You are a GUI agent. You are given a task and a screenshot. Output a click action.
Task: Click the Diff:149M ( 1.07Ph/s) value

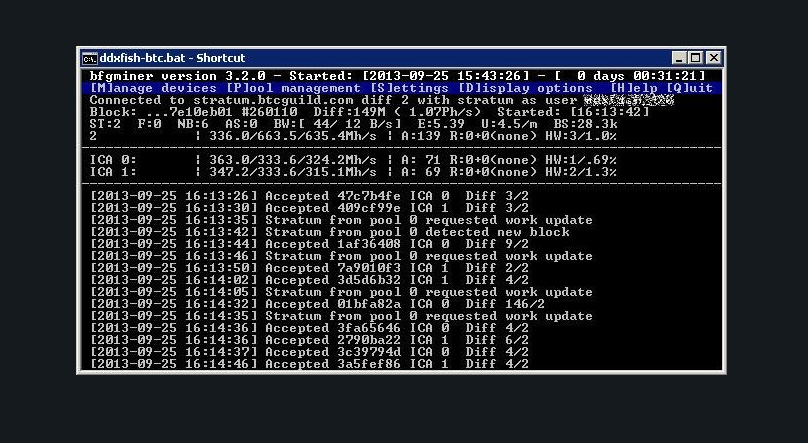[397, 112]
